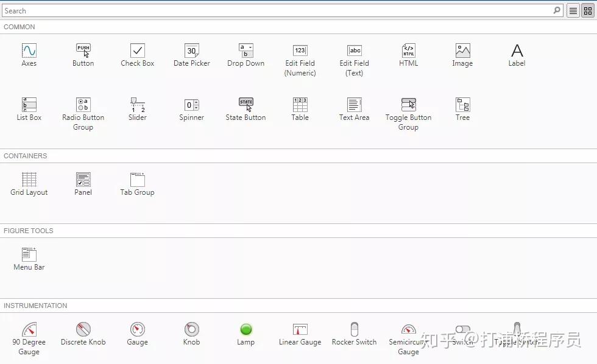Choose the Check Box component
Image resolution: width=597 pixels, height=364 pixels.
pyautogui.click(x=138, y=55)
